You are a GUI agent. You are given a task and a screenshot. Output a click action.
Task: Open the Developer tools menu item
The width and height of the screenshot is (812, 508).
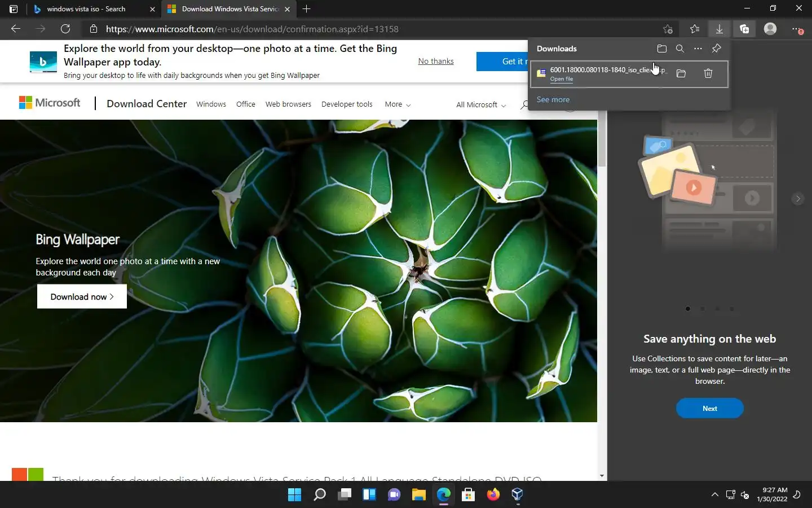pyautogui.click(x=347, y=104)
